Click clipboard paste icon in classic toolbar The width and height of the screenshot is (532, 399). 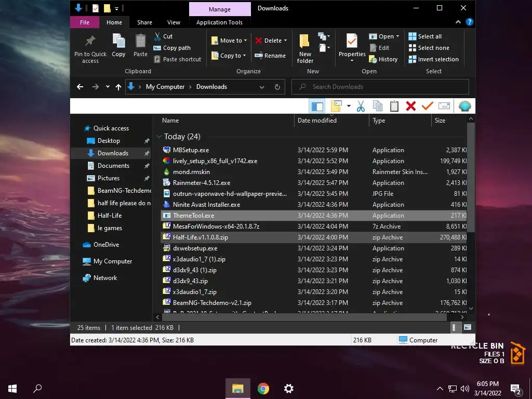coord(394,106)
